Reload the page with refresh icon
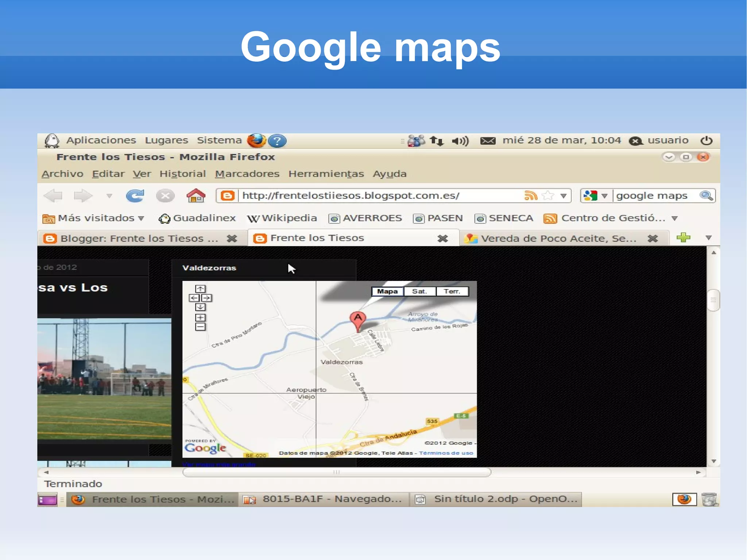This screenshot has height=560, width=747. pyautogui.click(x=135, y=196)
